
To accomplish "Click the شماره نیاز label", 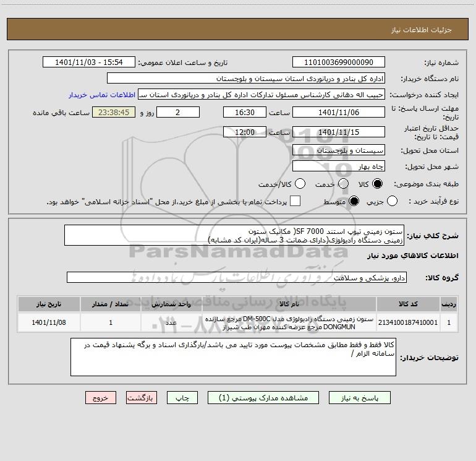I will (441, 63).
